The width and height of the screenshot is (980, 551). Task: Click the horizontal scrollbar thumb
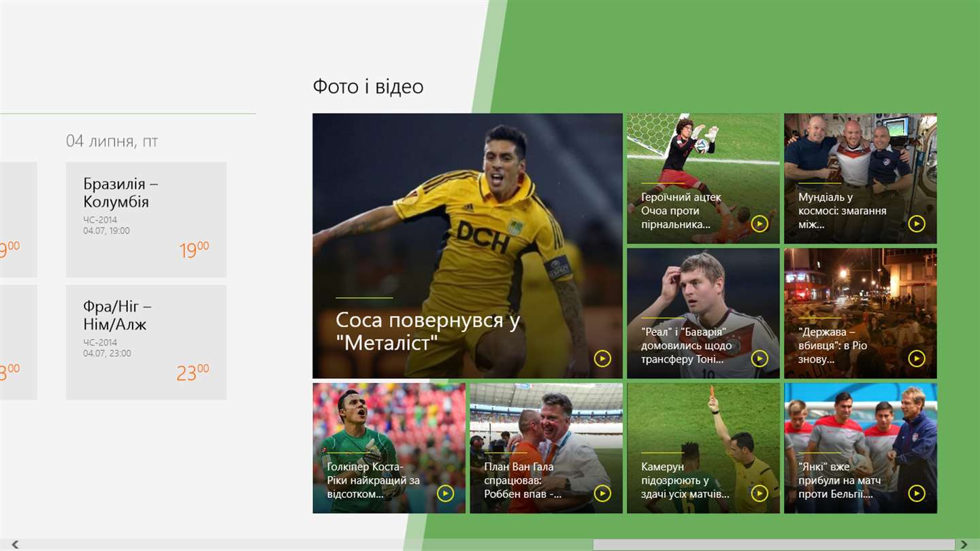click(774, 544)
